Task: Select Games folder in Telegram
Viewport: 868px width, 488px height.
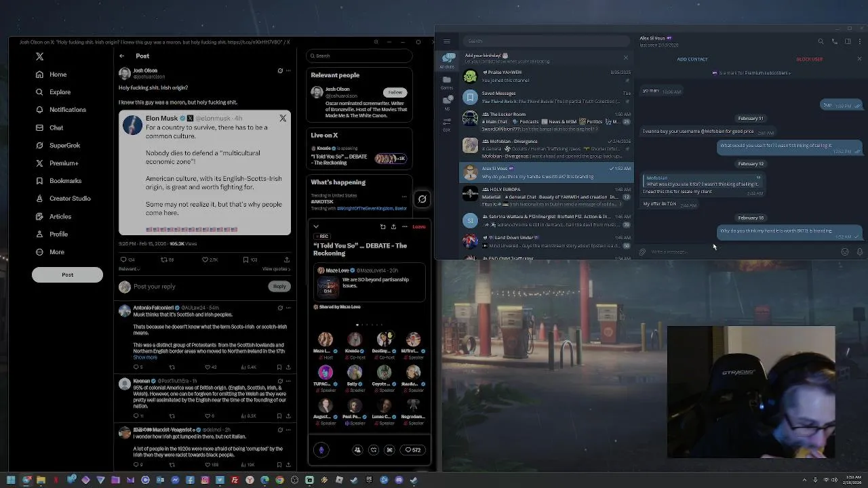Action: pyautogui.click(x=447, y=83)
